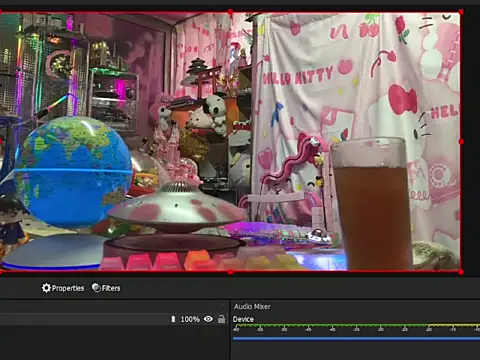Hide the source using the eye icon
This screenshot has width=480, height=360.
[x=208, y=319]
